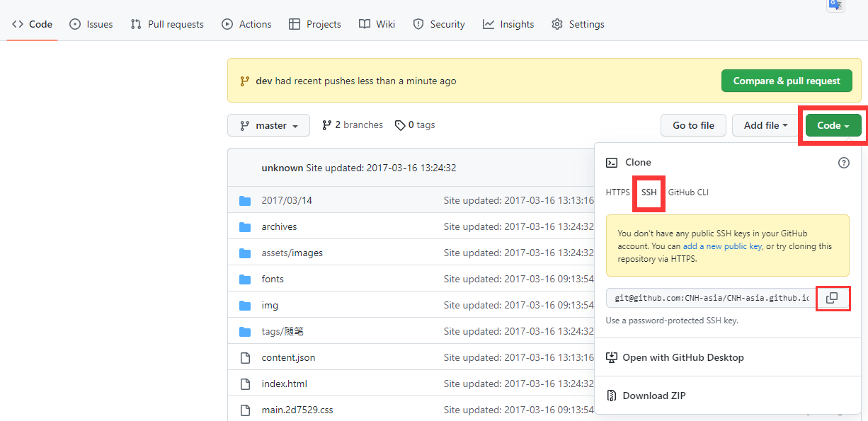This screenshot has width=868, height=421.
Task: Click the folder icon beside img
Action: click(x=245, y=306)
